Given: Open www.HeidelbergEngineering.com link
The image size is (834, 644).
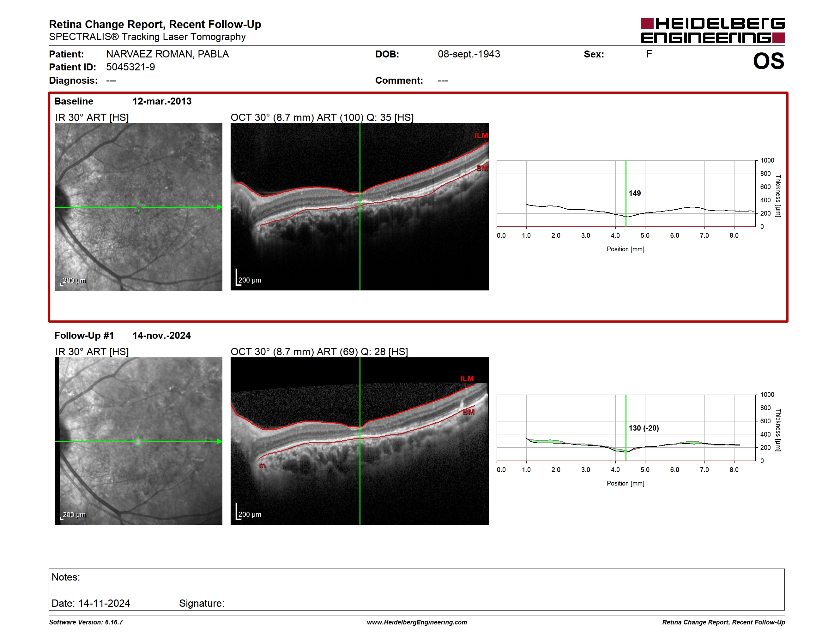Looking at the screenshot, I should [417, 622].
